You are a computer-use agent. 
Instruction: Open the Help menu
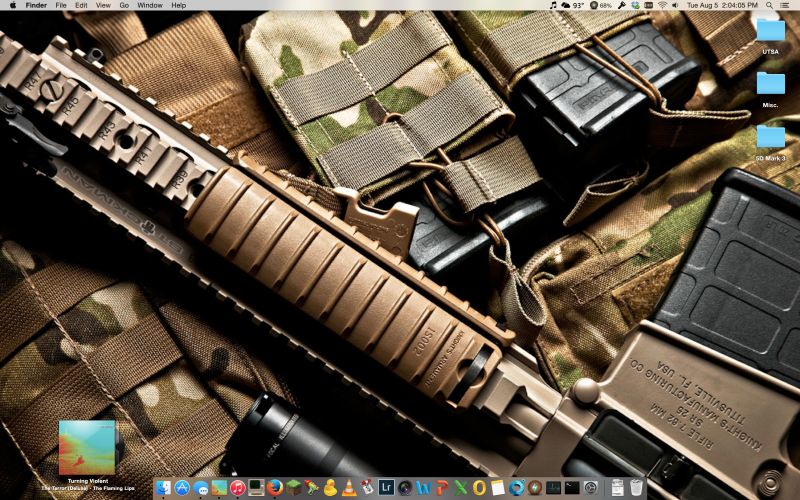[x=179, y=5]
